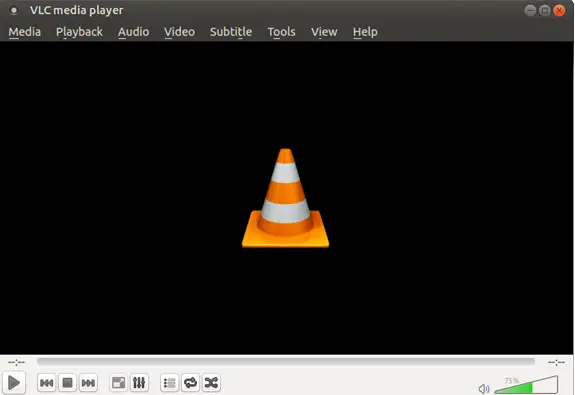The image size is (575, 395).
Task: Click the VLC cone in video area
Action: [285, 198]
